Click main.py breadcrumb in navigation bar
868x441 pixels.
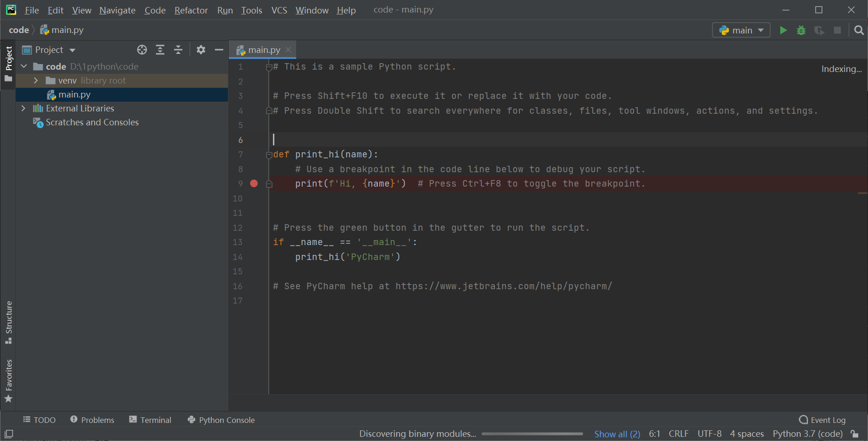(62, 30)
